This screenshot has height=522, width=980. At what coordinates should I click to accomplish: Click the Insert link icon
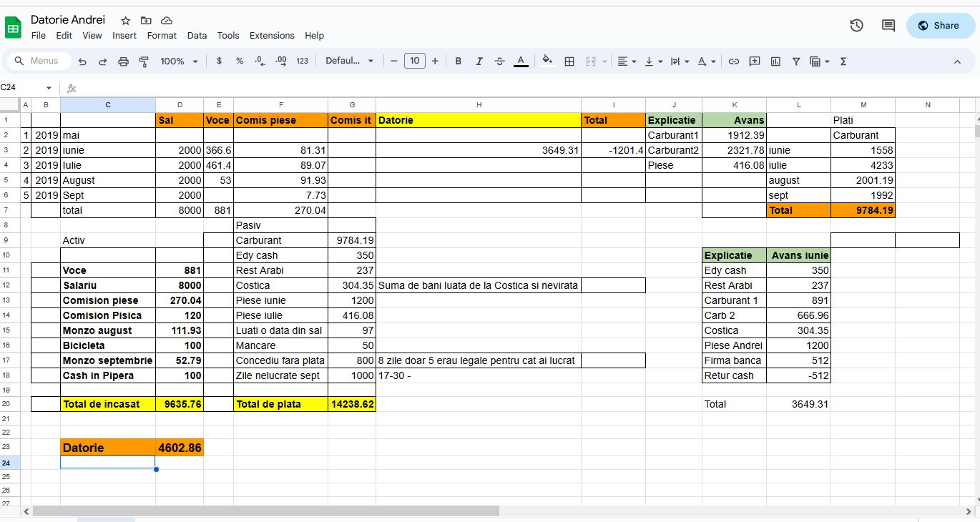tap(733, 61)
